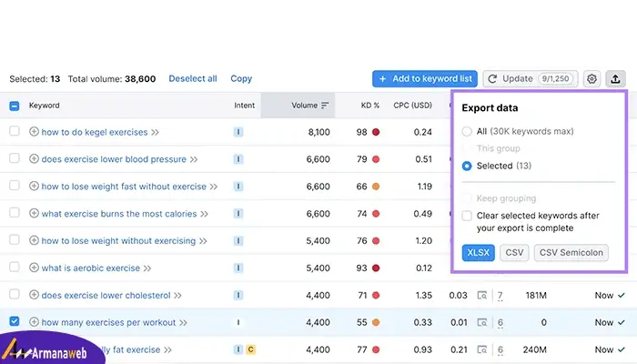The height and width of the screenshot is (364, 637).
Task: Click the plus icon beside 'does exercise lower blood pressure'
Action: (x=35, y=159)
